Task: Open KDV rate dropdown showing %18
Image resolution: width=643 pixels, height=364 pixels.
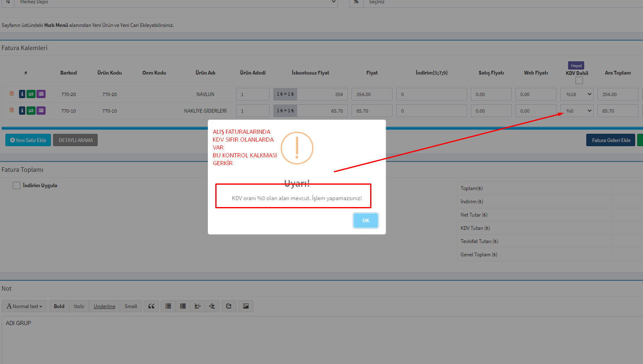Action: tap(577, 94)
